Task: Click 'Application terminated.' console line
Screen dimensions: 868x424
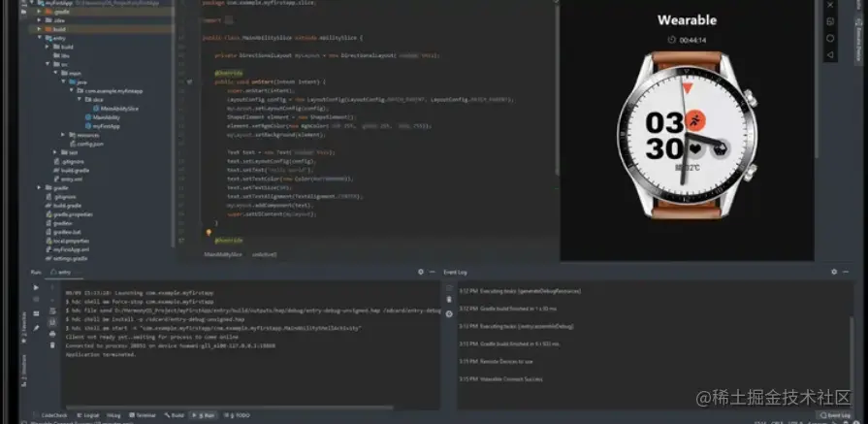Action: point(101,354)
